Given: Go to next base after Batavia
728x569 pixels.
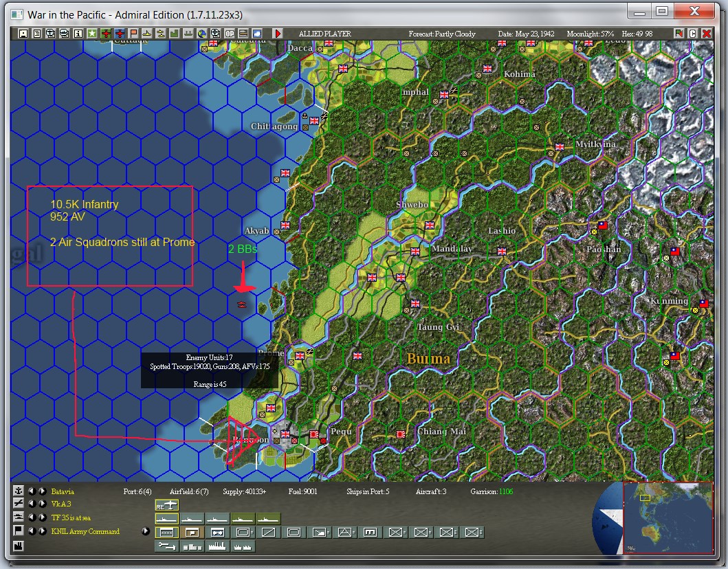Looking at the screenshot, I should pos(42,491).
